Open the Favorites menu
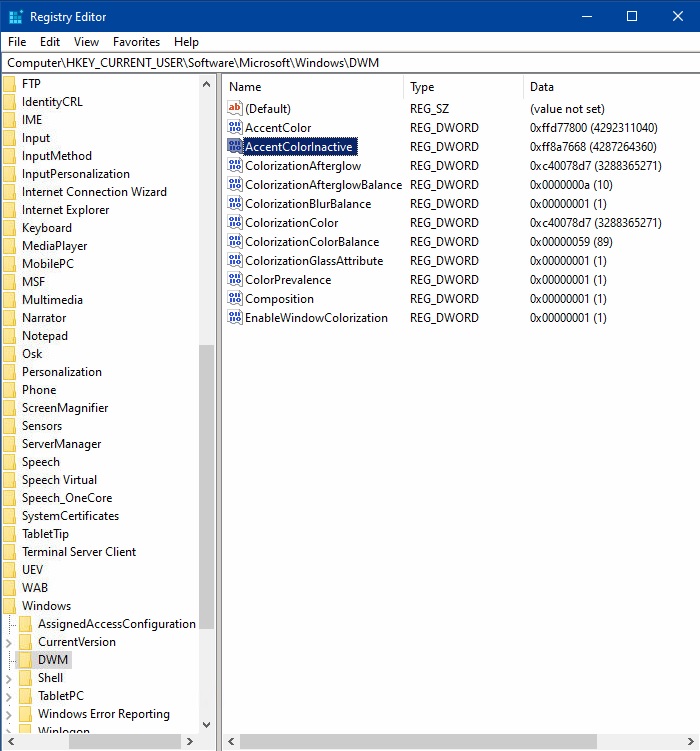This screenshot has height=751, width=700. [136, 42]
